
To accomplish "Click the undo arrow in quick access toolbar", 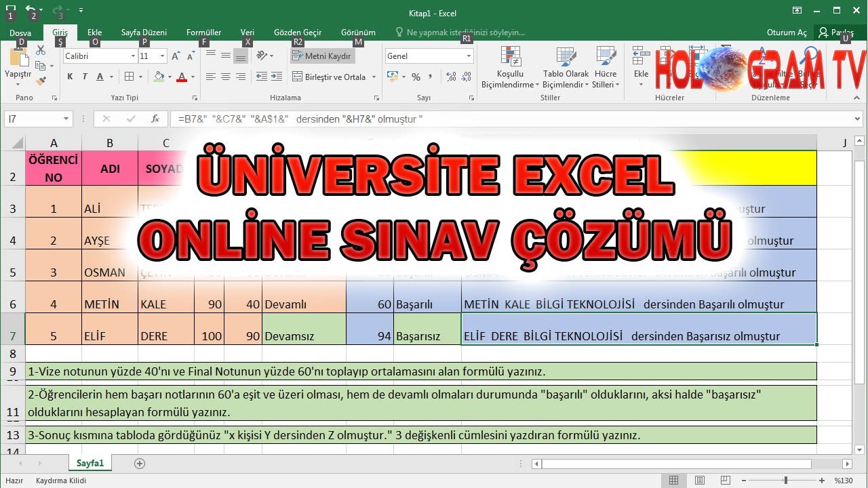I will click(x=30, y=10).
